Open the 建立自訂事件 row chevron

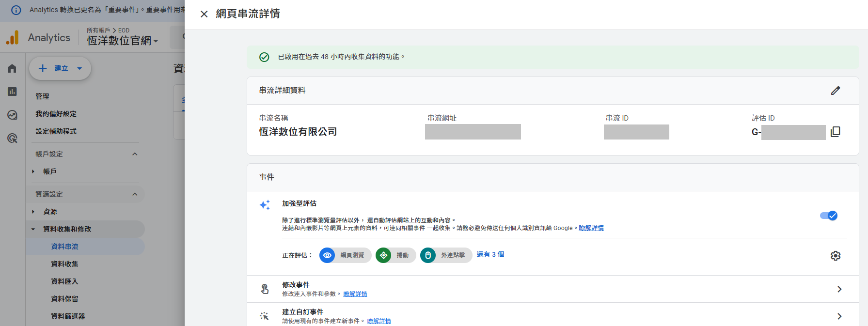tap(839, 316)
